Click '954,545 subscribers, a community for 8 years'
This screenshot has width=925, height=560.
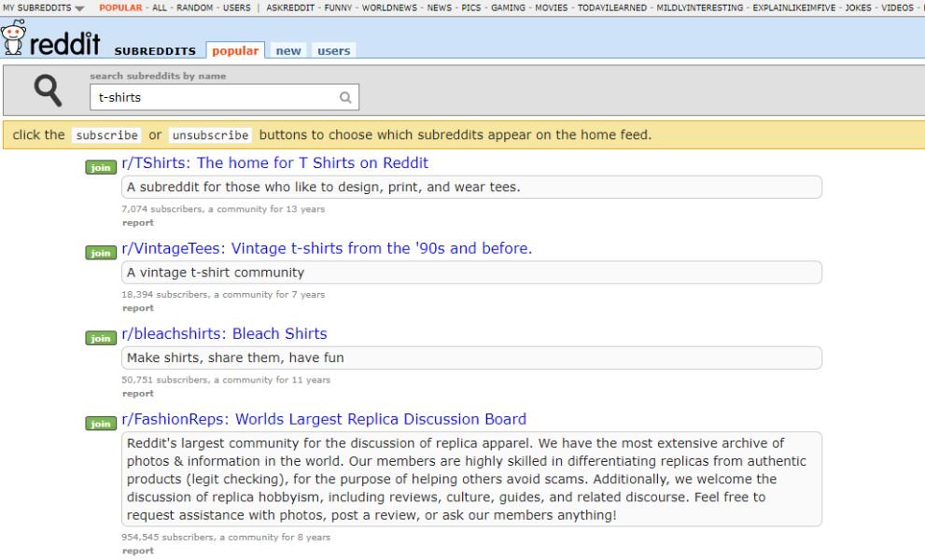pyautogui.click(x=226, y=537)
